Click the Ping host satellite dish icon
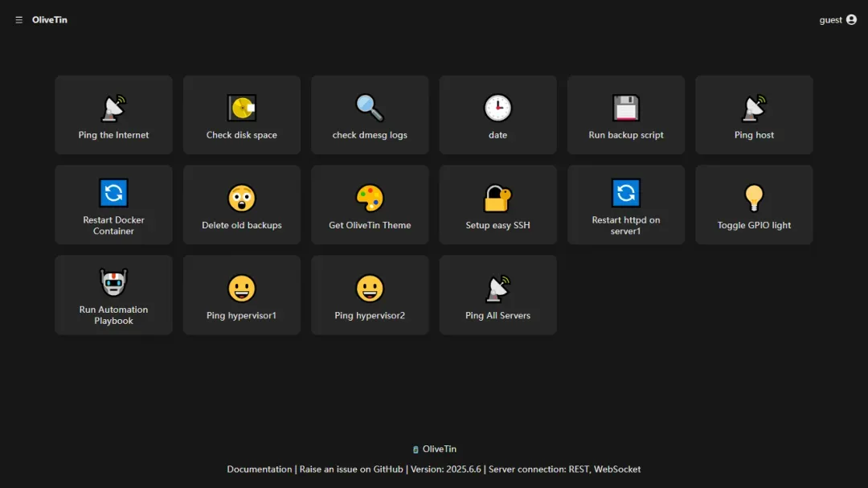This screenshot has height=488, width=868. [754, 108]
